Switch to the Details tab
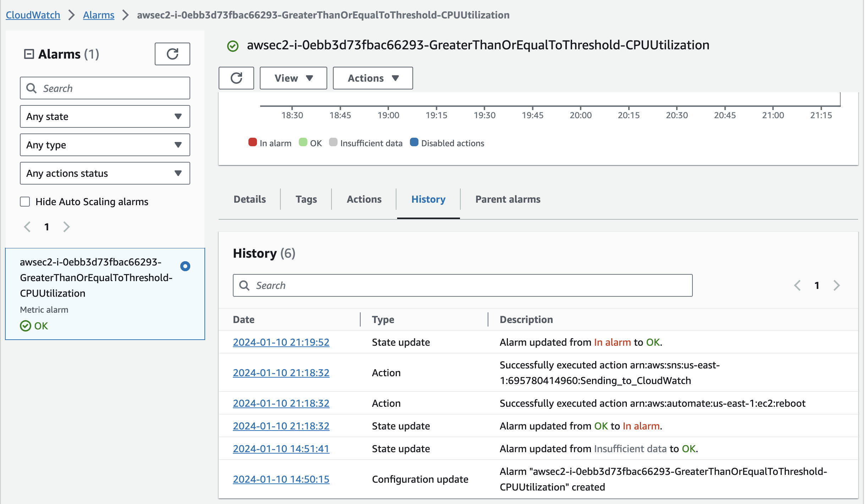 [250, 199]
